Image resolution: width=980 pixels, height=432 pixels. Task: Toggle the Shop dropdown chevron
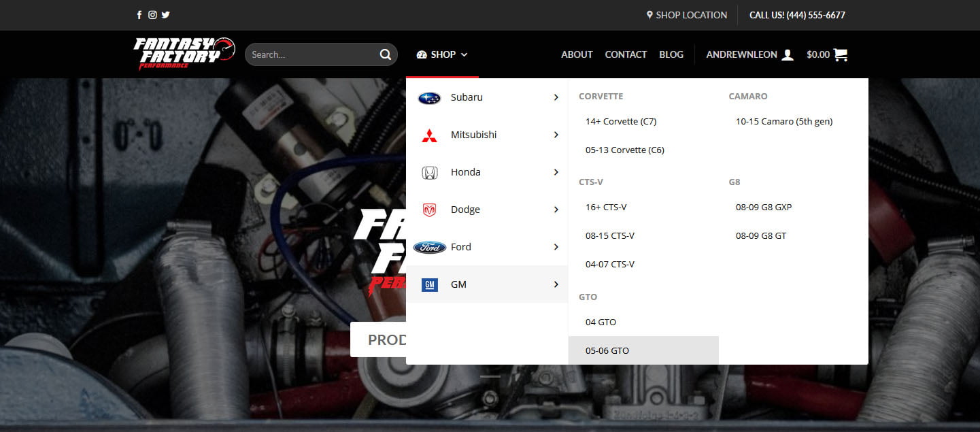click(464, 54)
